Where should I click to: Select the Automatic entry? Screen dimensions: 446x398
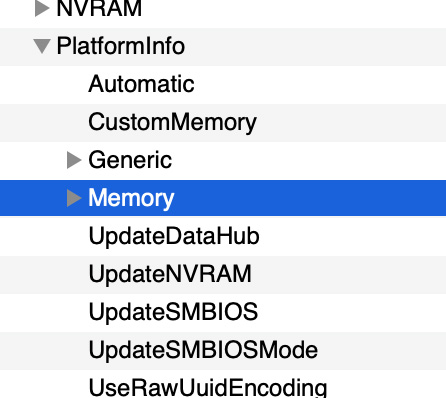(x=141, y=84)
